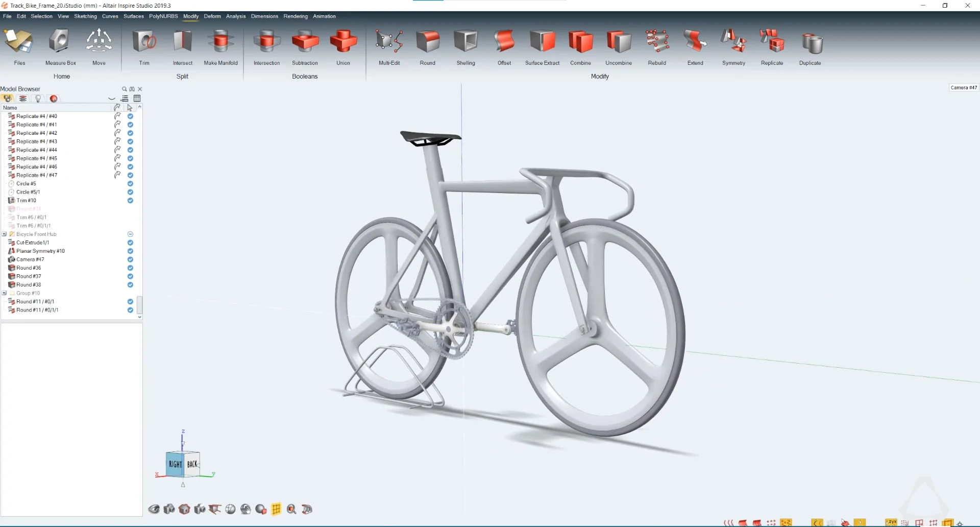Image resolution: width=980 pixels, height=527 pixels.
Task: Select the Measure Box tool
Action: coord(60,47)
